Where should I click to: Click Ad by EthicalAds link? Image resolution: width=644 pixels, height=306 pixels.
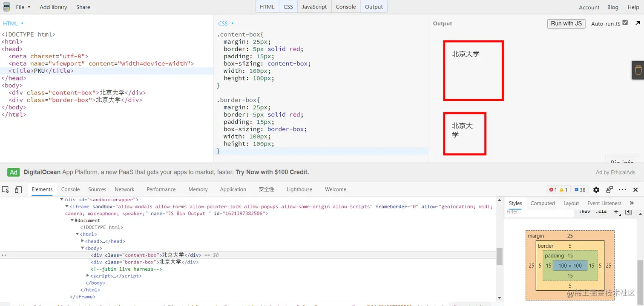coord(615,172)
